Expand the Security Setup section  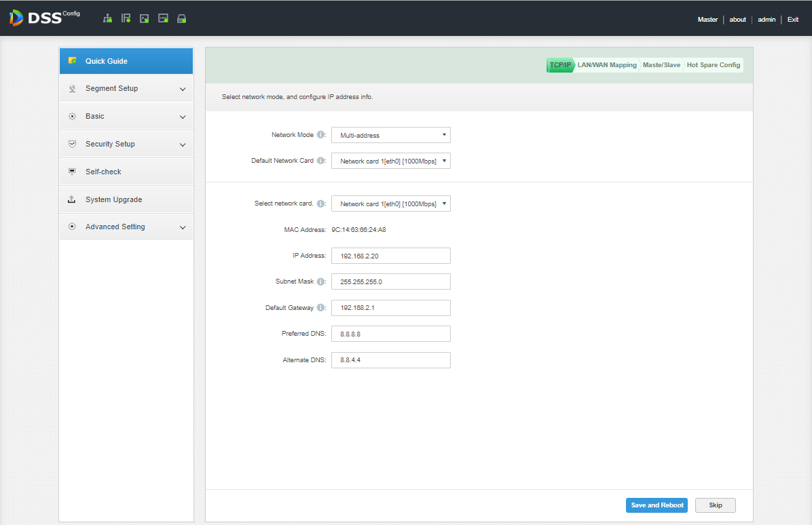tap(126, 144)
